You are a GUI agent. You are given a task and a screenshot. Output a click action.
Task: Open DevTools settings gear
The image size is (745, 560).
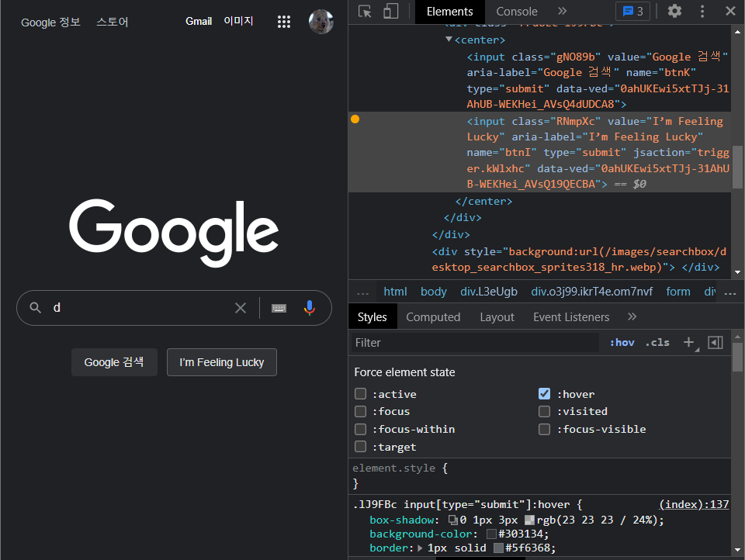coord(674,11)
